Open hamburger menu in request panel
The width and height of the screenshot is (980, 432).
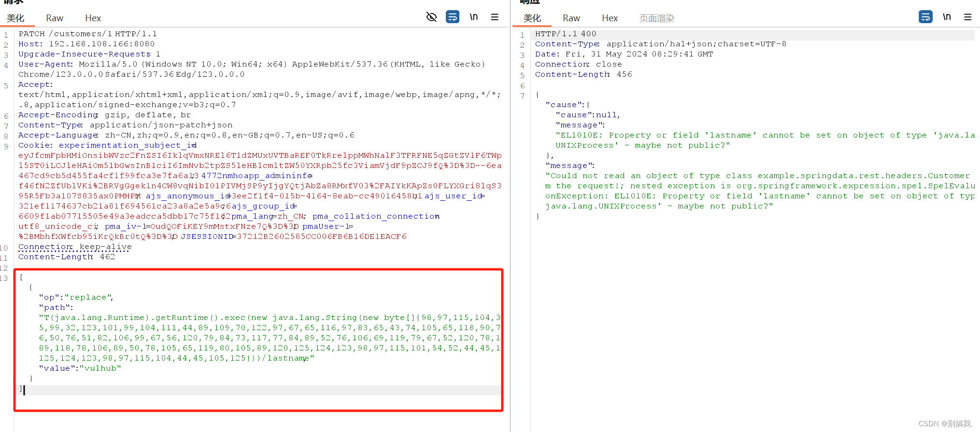tap(495, 17)
